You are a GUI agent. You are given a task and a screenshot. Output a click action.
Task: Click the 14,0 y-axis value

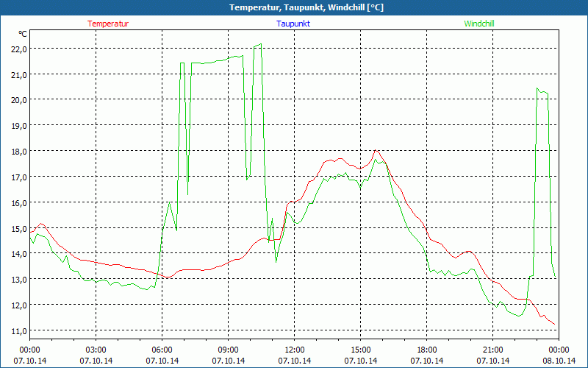click(x=19, y=254)
